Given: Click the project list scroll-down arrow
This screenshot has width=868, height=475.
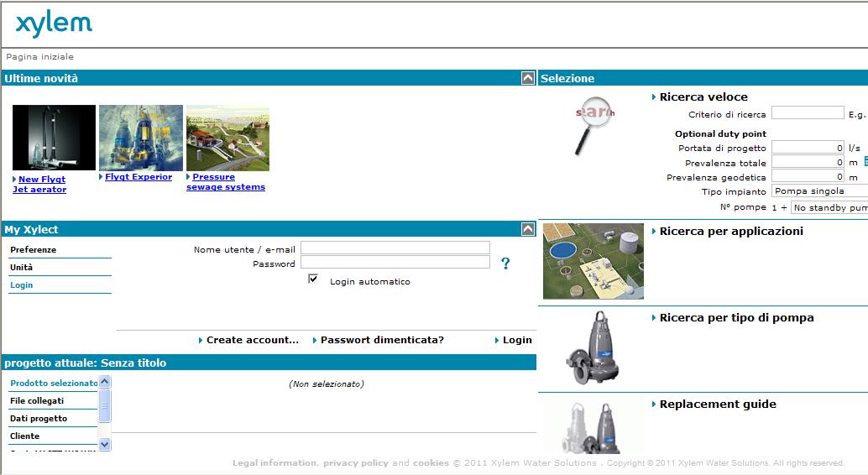Looking at the screenshot, I should [x=105, y=444].
